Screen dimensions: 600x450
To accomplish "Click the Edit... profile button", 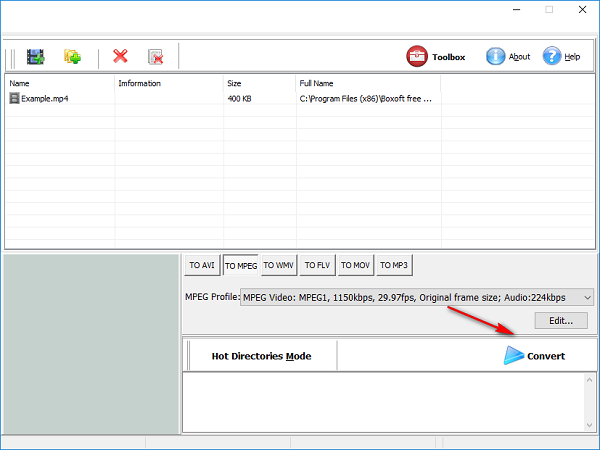I will click(x=561, y=321).
